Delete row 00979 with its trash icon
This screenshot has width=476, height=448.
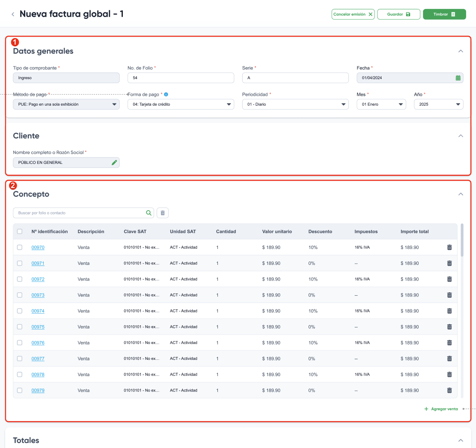click(x=449, y=390)
